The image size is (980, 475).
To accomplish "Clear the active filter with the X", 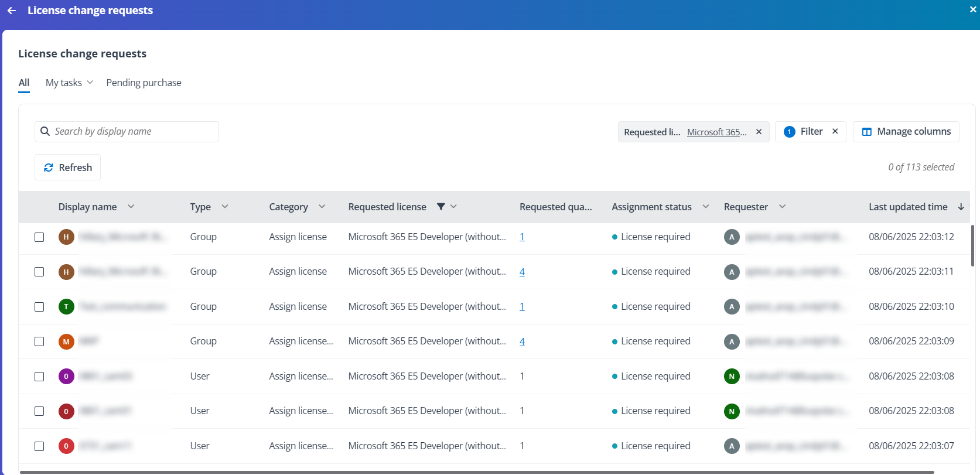I will coord(835,131).
